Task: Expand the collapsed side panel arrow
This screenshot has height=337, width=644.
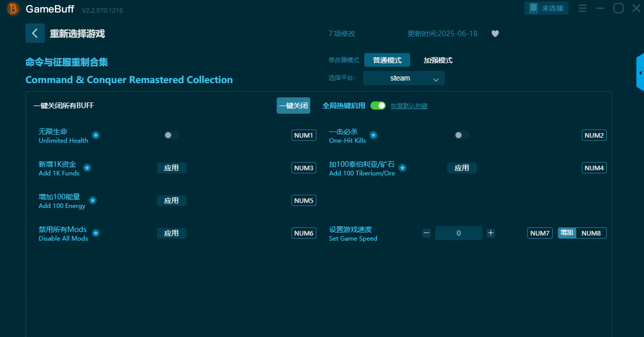Action: click(640, 73)
